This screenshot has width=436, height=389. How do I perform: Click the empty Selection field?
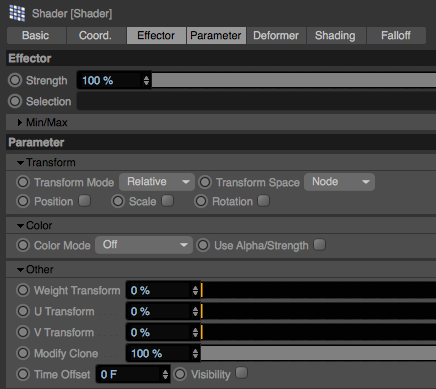click(257, 101)
